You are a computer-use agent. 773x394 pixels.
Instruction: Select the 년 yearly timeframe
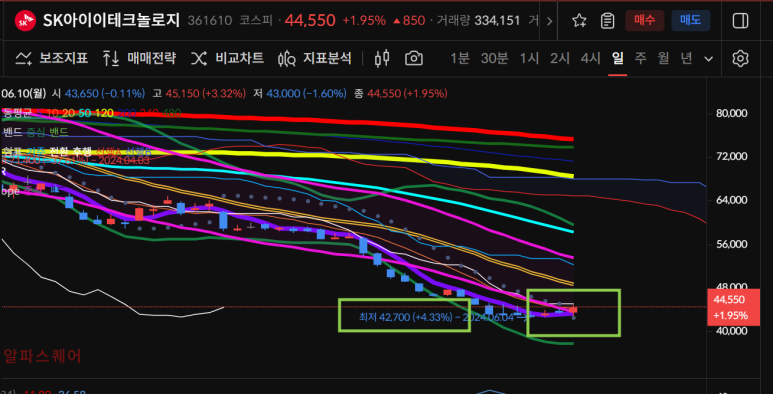coord(687,59)
